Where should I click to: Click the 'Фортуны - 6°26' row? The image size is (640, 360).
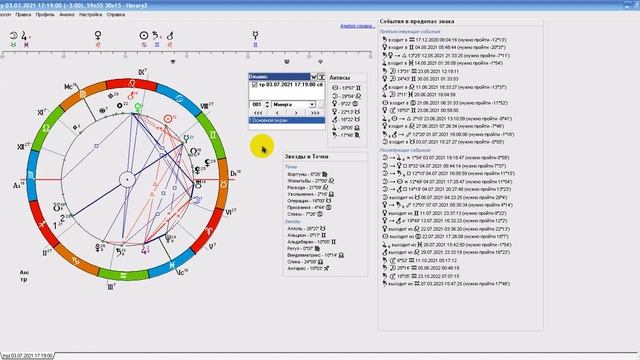[x=307, y=174]
